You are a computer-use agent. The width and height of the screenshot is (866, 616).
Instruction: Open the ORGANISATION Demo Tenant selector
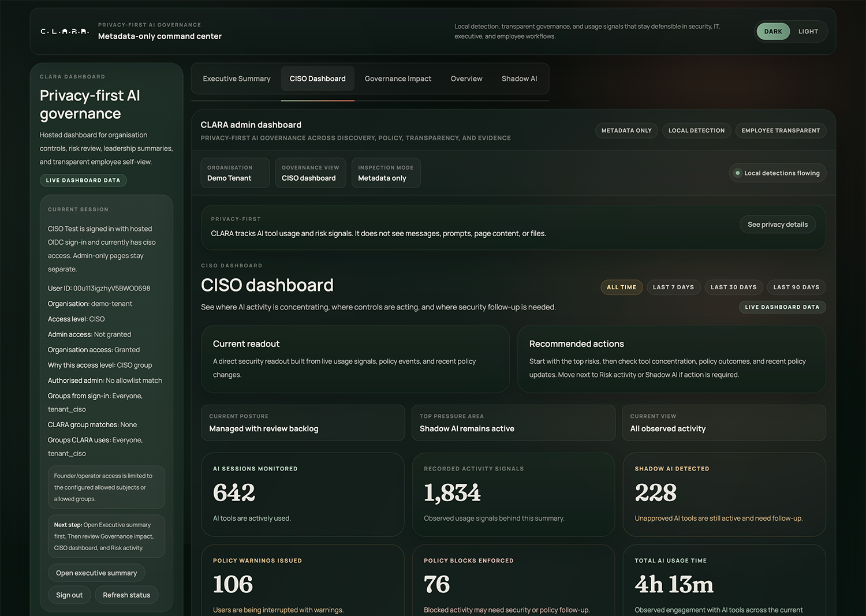click(x=234, y=173)
